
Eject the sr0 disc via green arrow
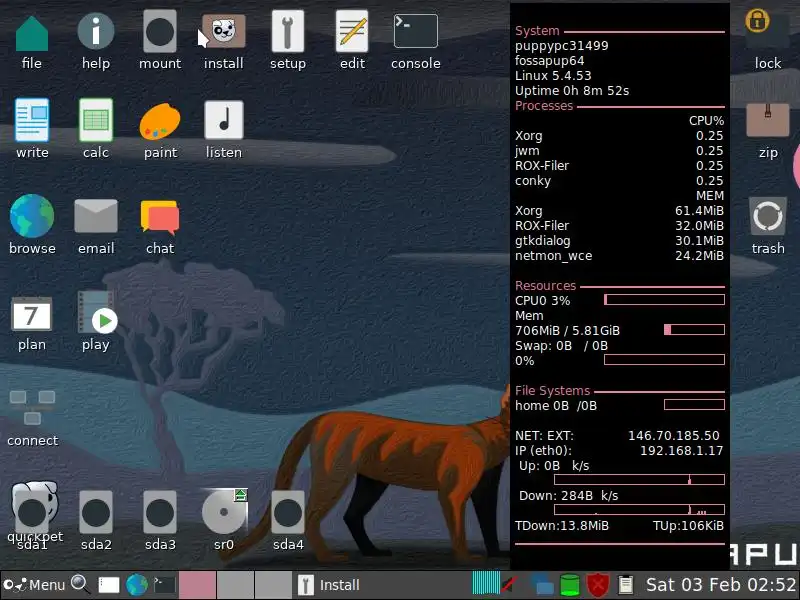click(240, 495)
